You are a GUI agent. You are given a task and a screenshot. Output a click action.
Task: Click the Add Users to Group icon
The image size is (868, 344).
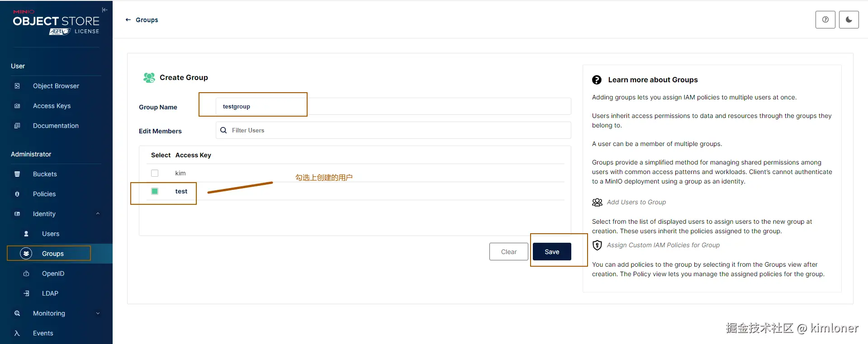(x=597, y=202)
